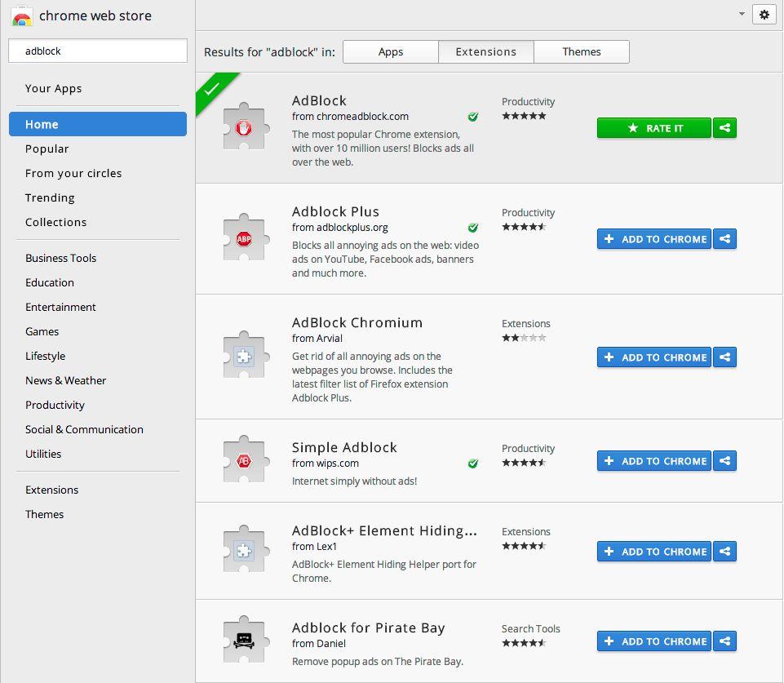Image resolution: width=784 pixels, height=683 pixels.
Task: Click the AdBlock+ Element Hiding star rating
Action: pos(524,546)
